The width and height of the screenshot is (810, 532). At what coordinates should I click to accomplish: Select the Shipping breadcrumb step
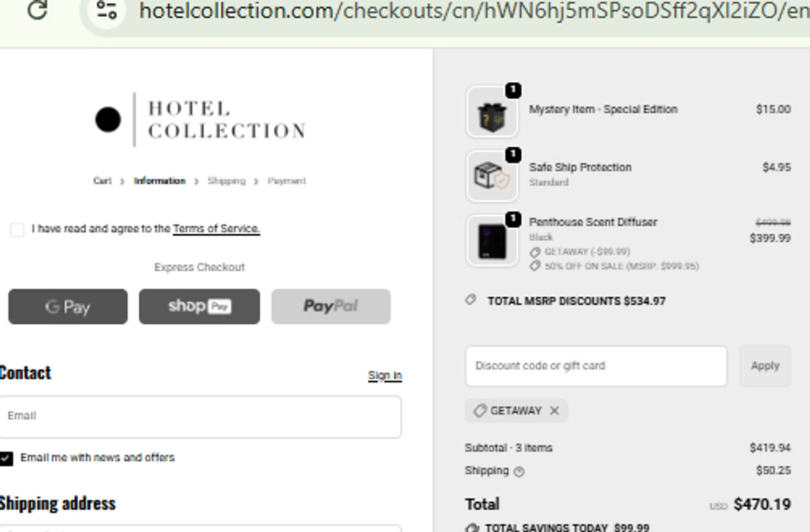tap(226, 181)
